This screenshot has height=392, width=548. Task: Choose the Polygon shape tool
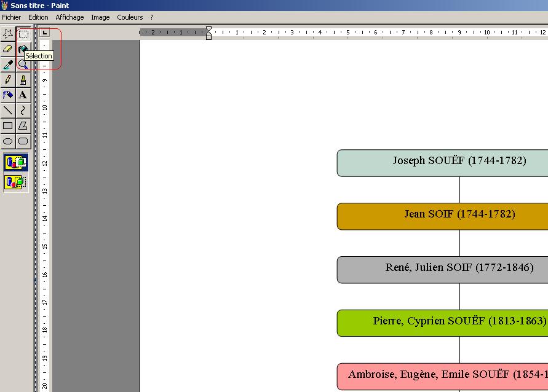(x=23, y=126)
